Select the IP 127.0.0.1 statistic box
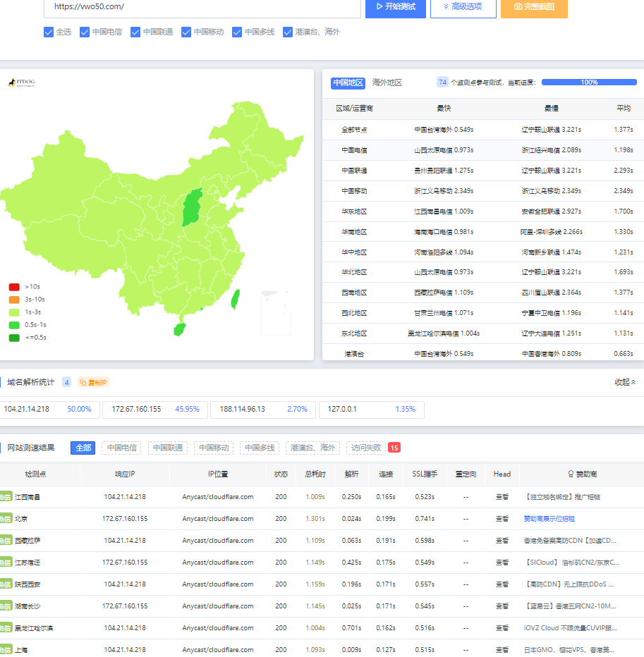 click(x=372, y=410)
